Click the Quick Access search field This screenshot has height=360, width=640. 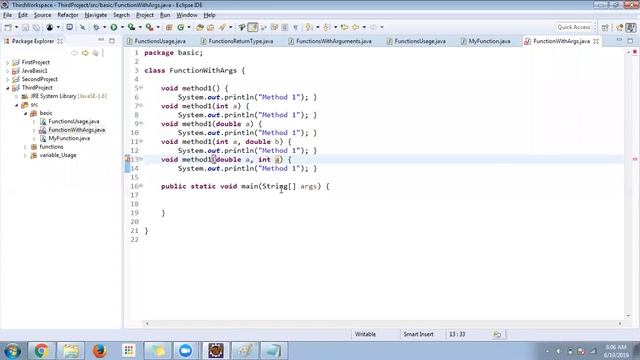click(574, 27)
